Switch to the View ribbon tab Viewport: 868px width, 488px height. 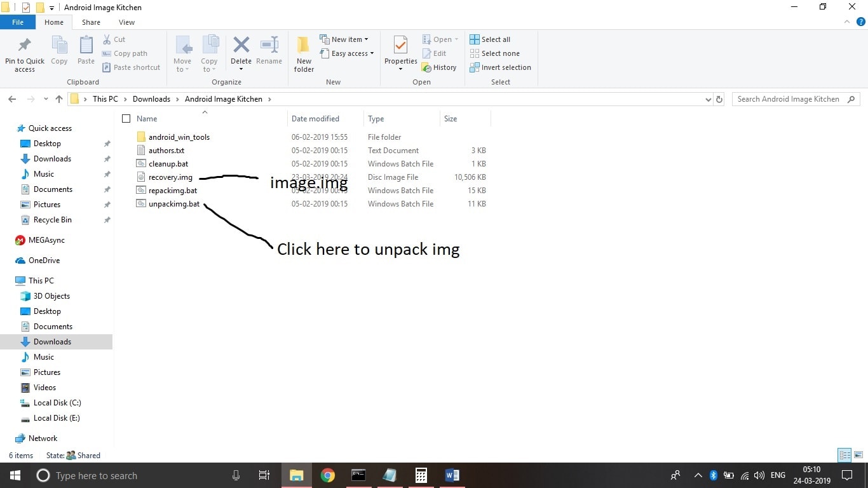126,22
